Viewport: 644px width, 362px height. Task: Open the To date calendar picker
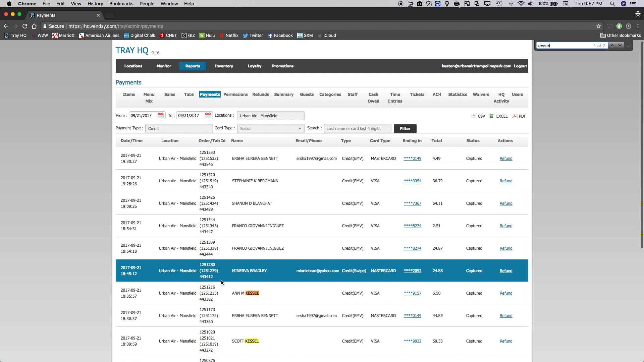tap(208, 115)
